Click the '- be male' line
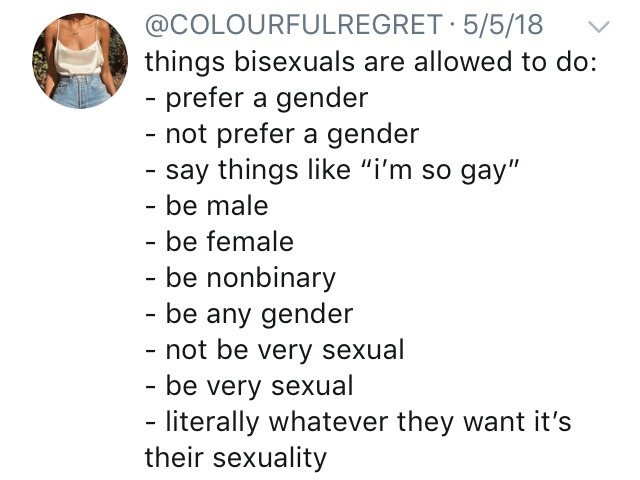Viewport: 640px width, 480px height. point(207,206)
